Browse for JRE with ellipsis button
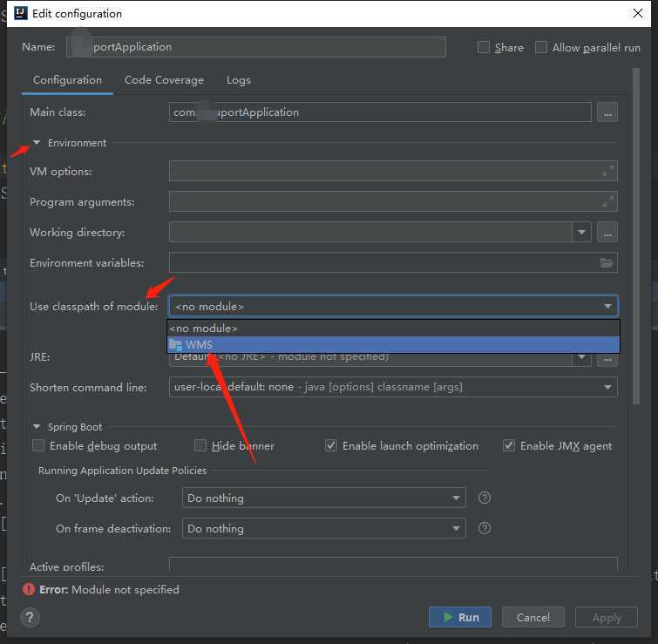 click(x=607, y=359)
